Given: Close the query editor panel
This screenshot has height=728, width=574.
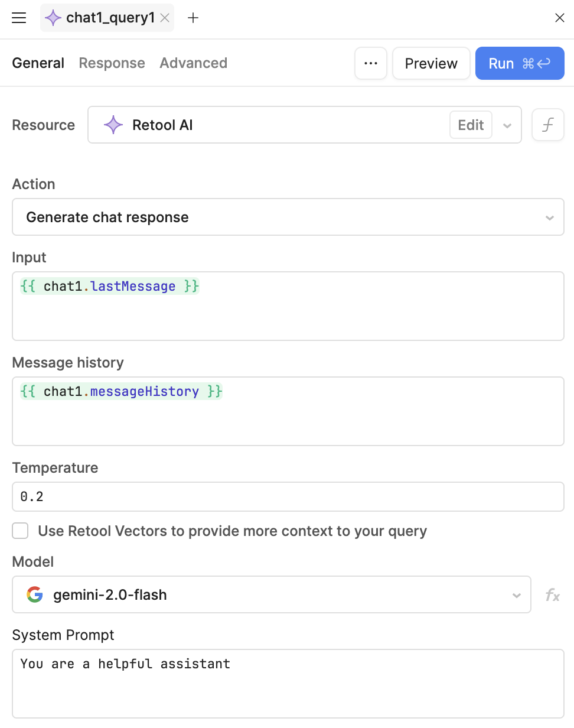Looking at the screenshot, I should [x=560, y=18].
